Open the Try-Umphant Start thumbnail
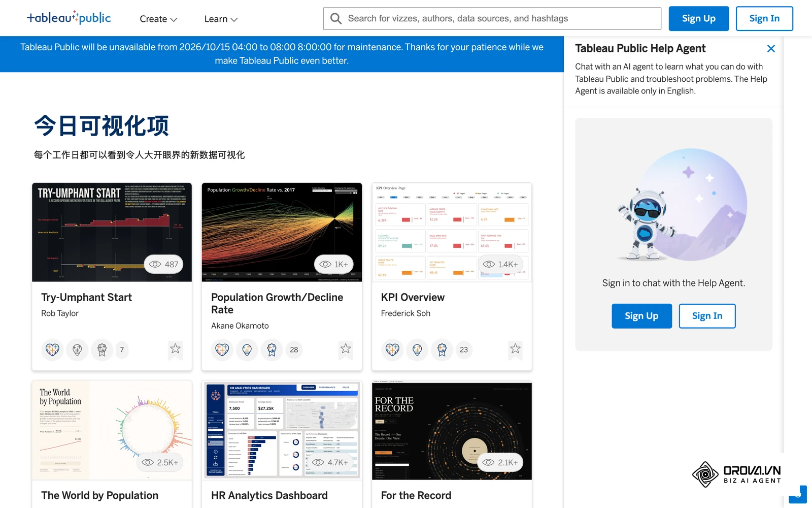 pos(112,232)
